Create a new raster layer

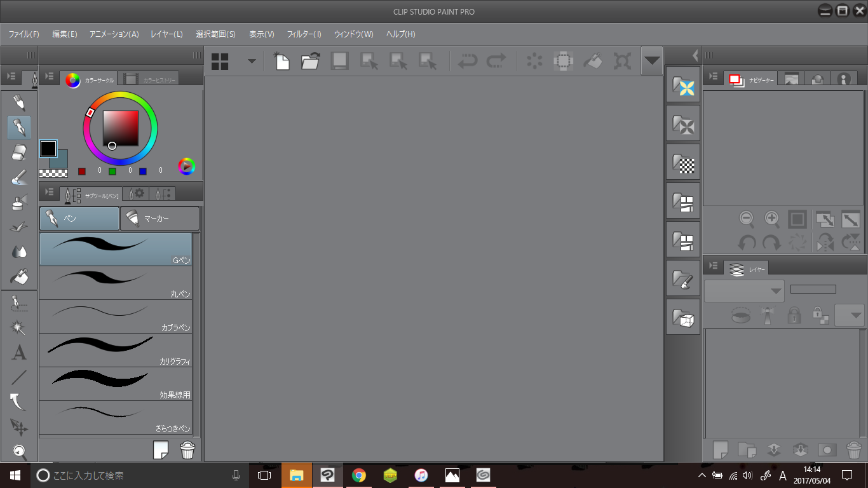[x=720, y=450]
